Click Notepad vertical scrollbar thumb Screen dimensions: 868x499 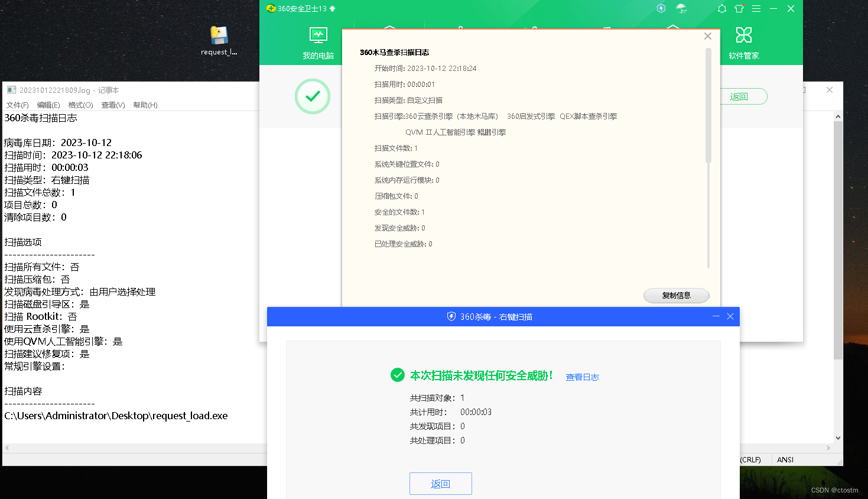pos(838,240)
